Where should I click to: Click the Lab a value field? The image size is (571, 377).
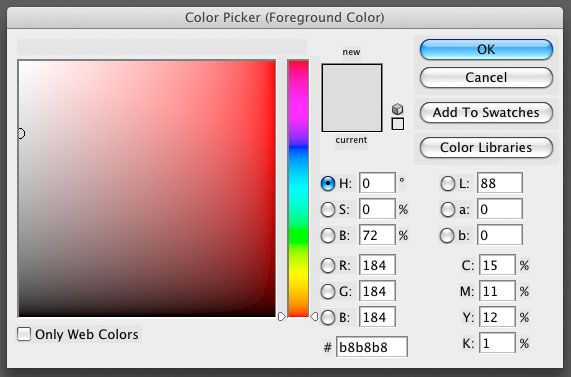coord(500,209)
